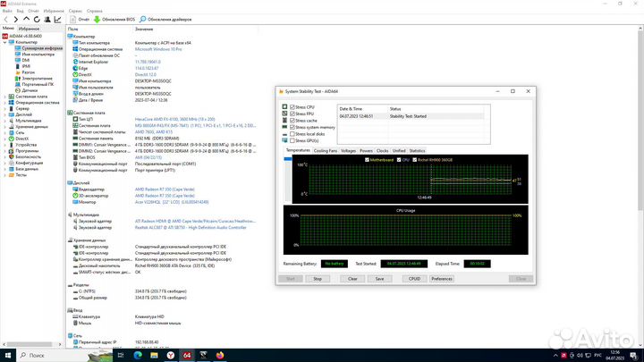Toggle Richet RH900 360GB graph checkbox
Screen dimensions: 644x362
pyautogui.click(x=414, y=160)
